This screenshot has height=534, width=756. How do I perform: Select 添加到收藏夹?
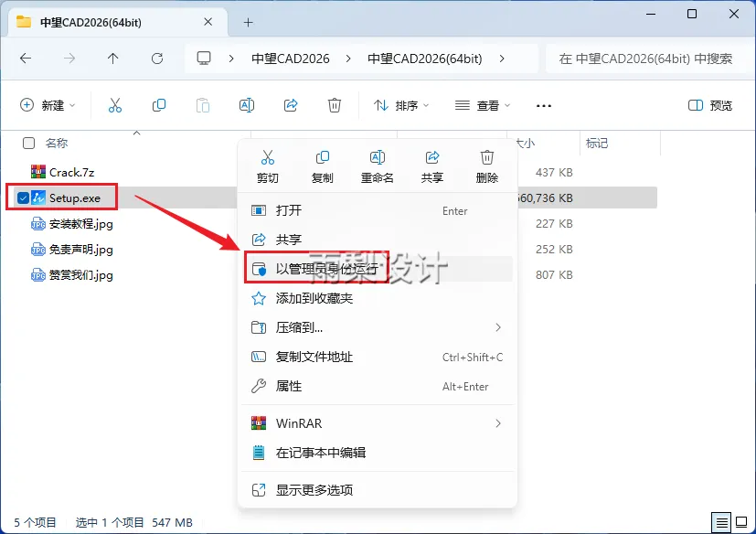pos(378,298)
